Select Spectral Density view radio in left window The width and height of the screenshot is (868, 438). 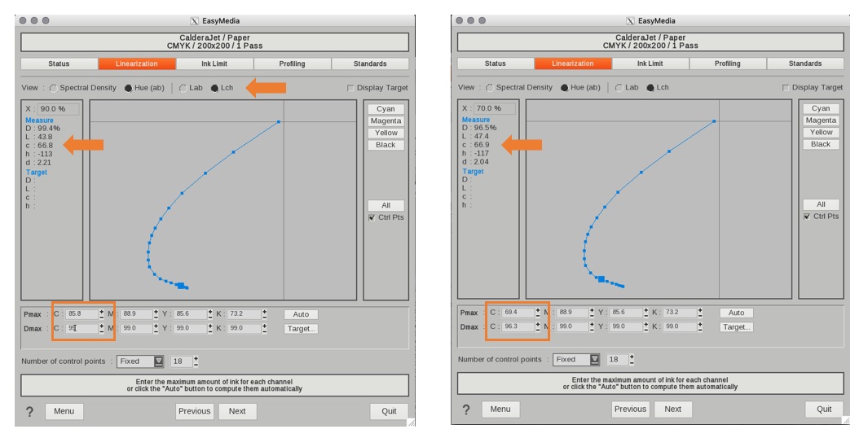[54, 88]
